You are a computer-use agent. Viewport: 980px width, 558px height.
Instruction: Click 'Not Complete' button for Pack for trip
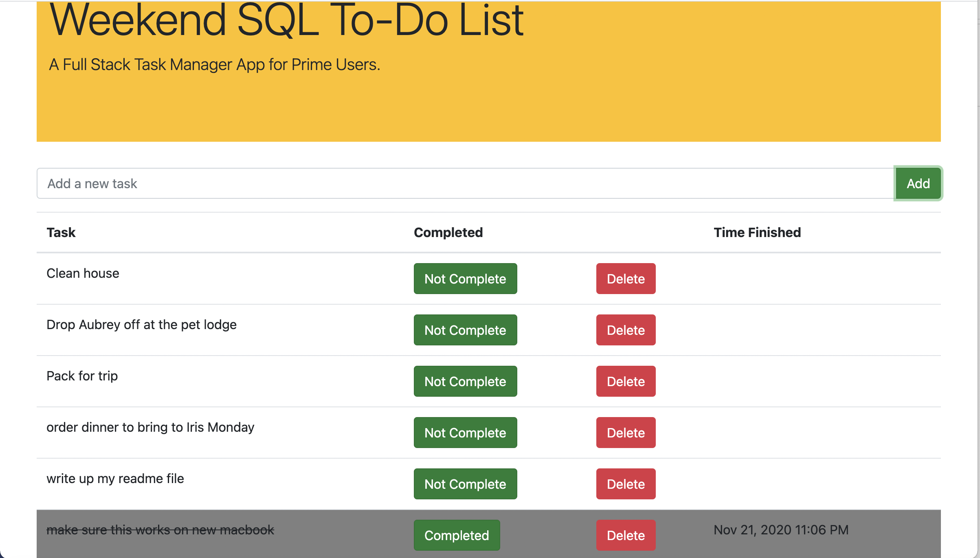coord(465,381)
